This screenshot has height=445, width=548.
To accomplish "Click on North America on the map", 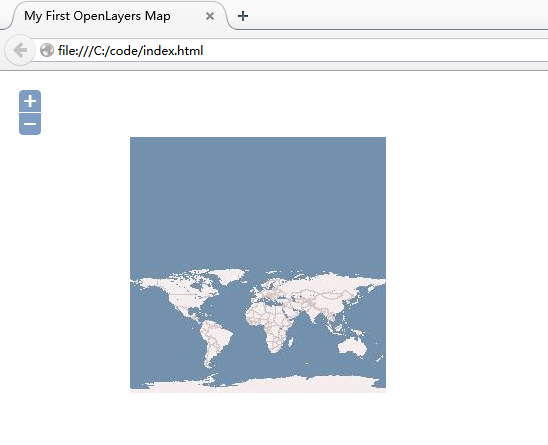I will point(182,295).
